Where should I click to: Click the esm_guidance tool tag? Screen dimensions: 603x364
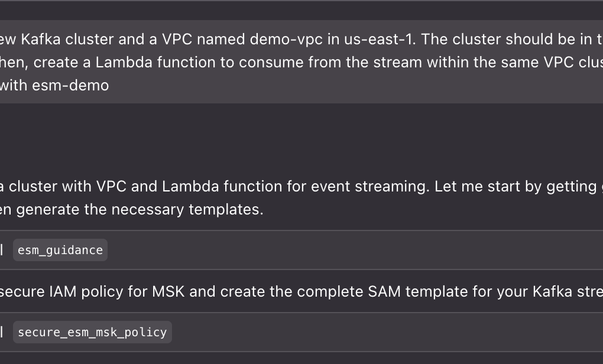[x=60, y=250]
